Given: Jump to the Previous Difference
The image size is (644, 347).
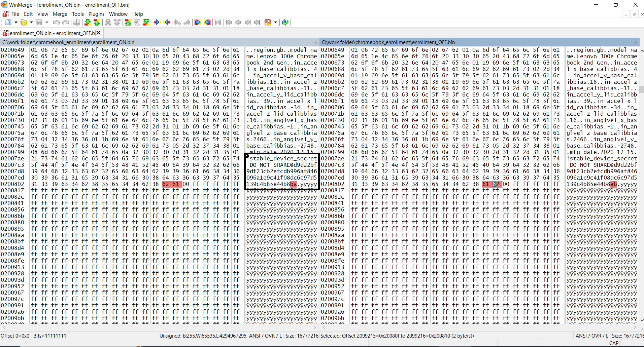Looking at the screenshot, I should [97, 23].
